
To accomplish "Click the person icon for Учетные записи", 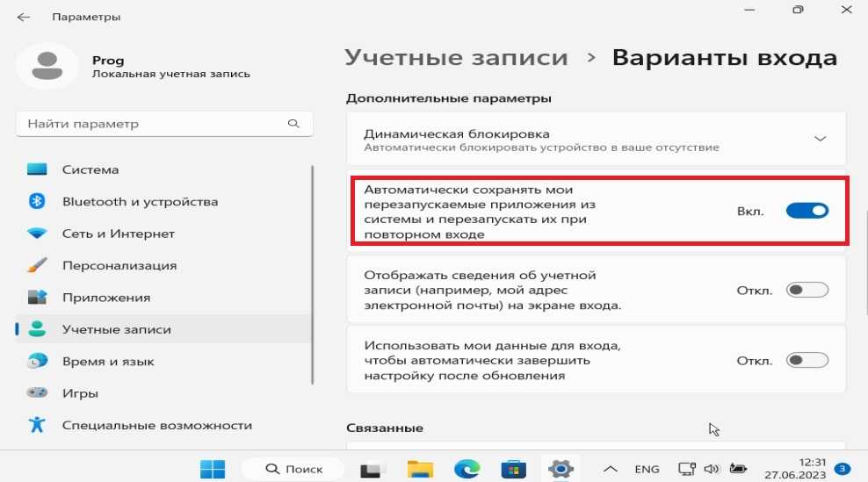I will coord(37,329).
